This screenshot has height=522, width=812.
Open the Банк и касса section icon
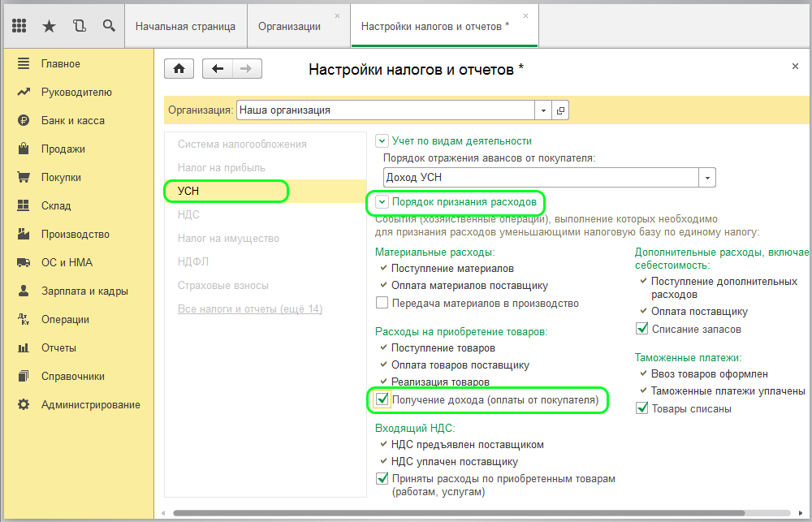coord(22,119)
